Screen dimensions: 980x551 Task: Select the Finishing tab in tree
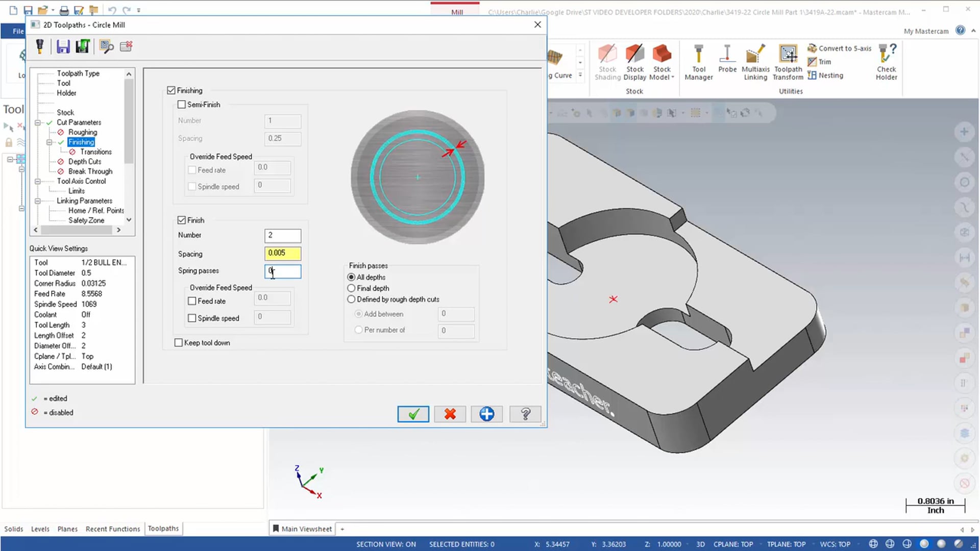tap(81, 142)
